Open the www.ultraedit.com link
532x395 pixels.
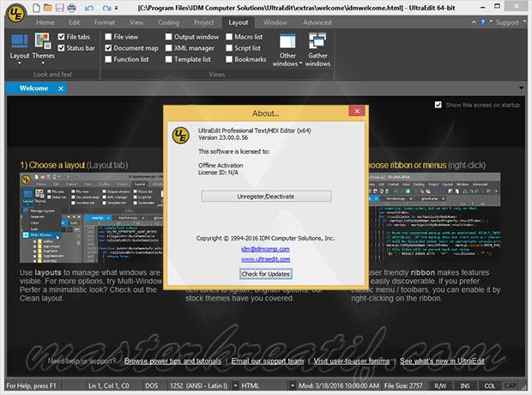click(x=266, y=259)
